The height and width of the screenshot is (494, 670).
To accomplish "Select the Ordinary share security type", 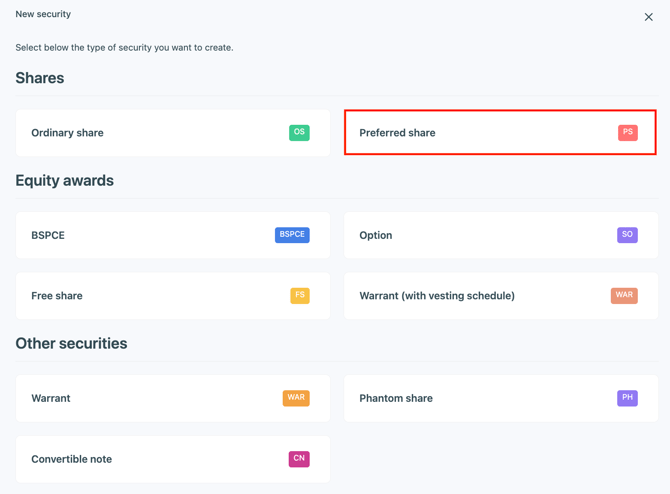I will (150, 133).
